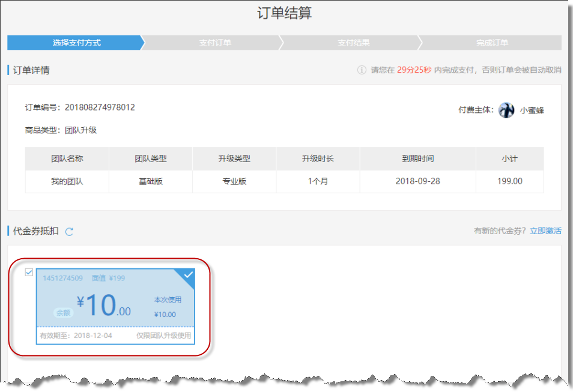Click the 升级时长 column header

click(318, 158)
